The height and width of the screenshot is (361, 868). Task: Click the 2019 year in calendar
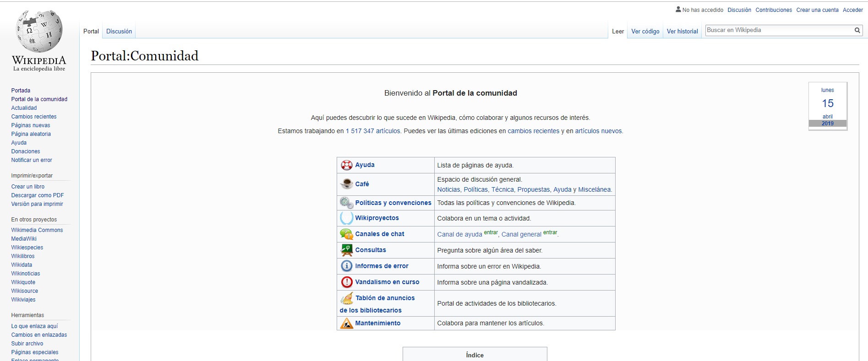(828, 124)
